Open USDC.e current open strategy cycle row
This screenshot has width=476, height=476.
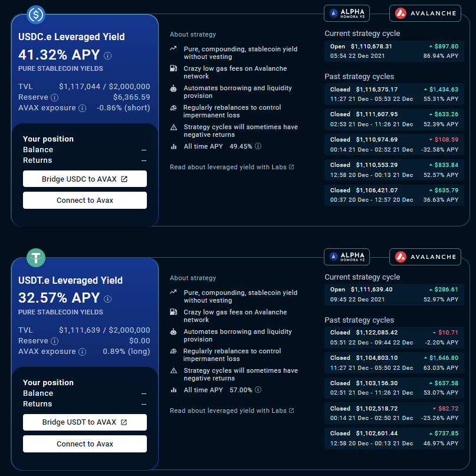pyautogui.click(x=394, y=51)
